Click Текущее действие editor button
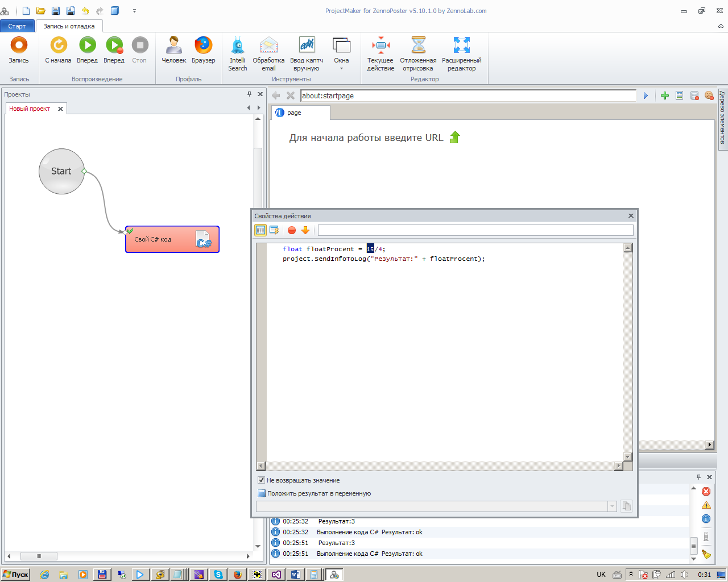 (380, 54)
